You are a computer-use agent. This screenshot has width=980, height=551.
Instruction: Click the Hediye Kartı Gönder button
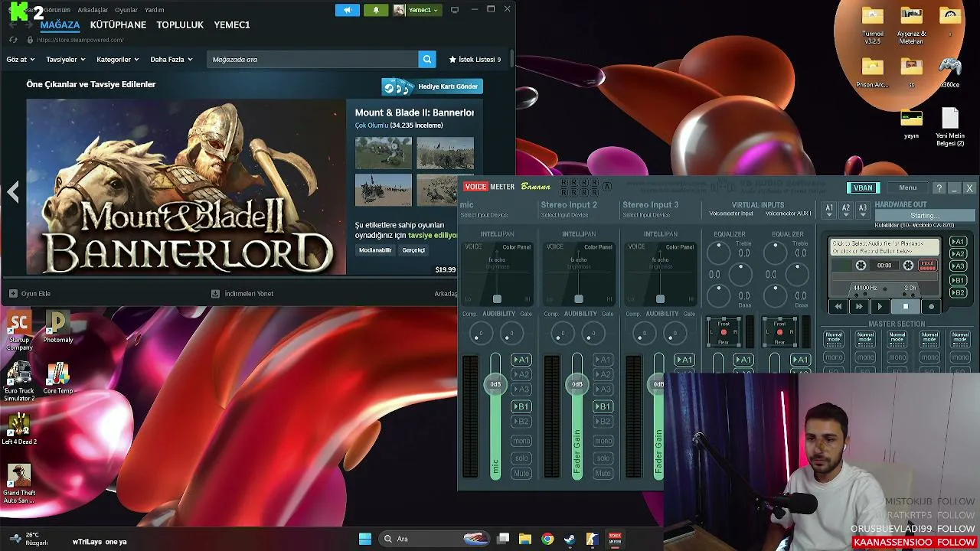[433, 86]
